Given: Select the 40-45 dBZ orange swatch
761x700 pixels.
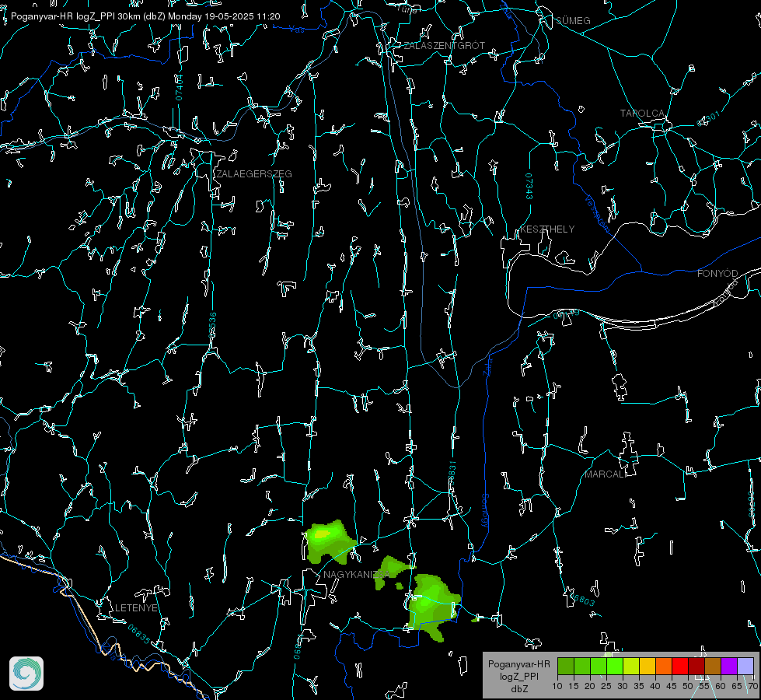Looking at the screenshot, I should tap(664, 666).
